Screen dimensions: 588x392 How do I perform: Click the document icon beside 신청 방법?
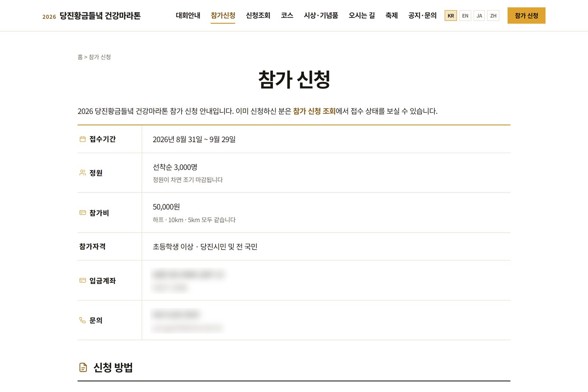point(83,367)
